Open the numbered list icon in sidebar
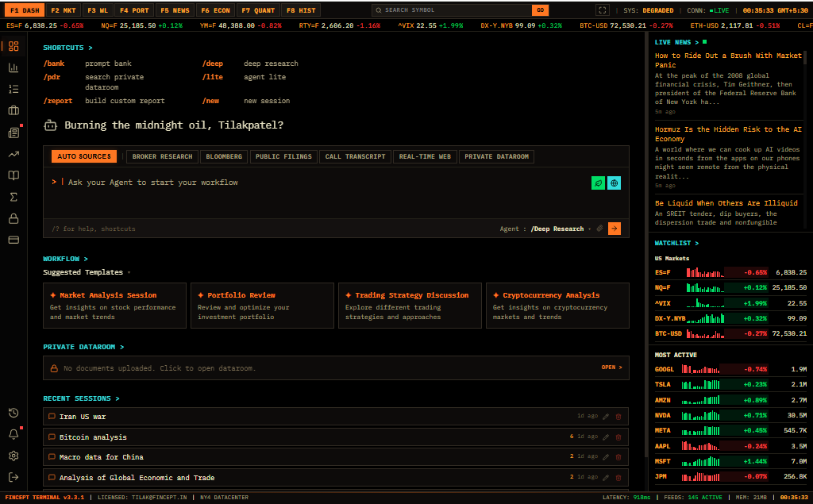This screenshot has height=504, width=813. [14, 89]
